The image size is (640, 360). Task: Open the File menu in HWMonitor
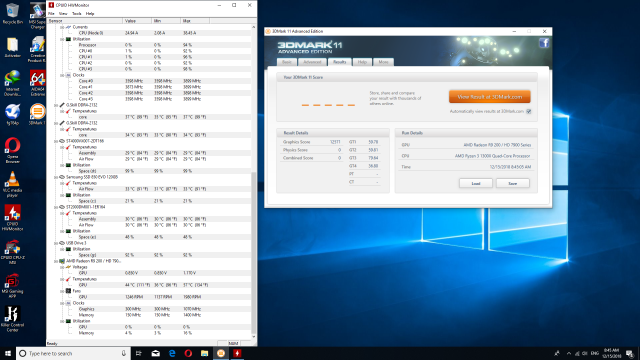coord(51,13)
